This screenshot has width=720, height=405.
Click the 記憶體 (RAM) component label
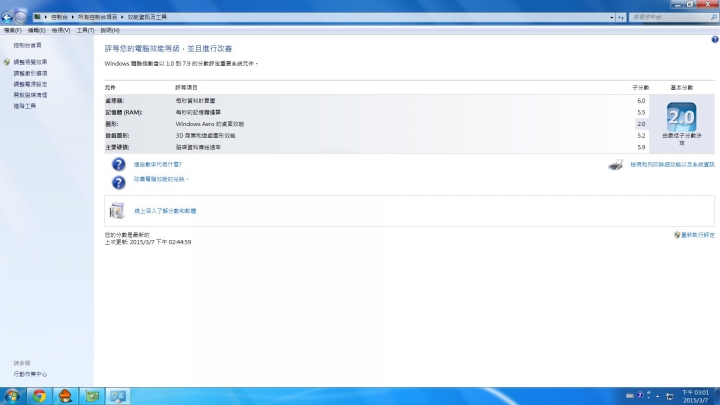tap(124, 112)
